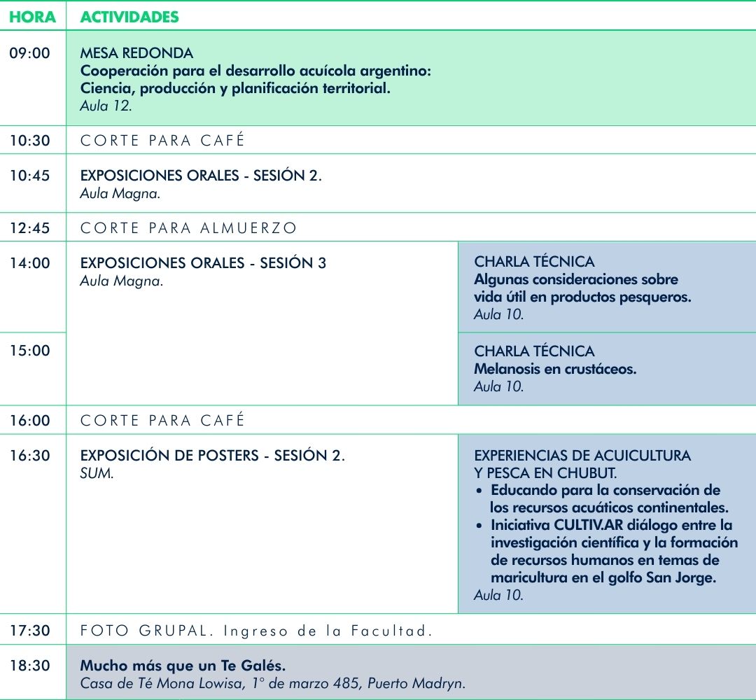Select the 'Iniciativa CULTIV.AR' bullet item
This screenshot has width=756, height=700.
(613, 552)
